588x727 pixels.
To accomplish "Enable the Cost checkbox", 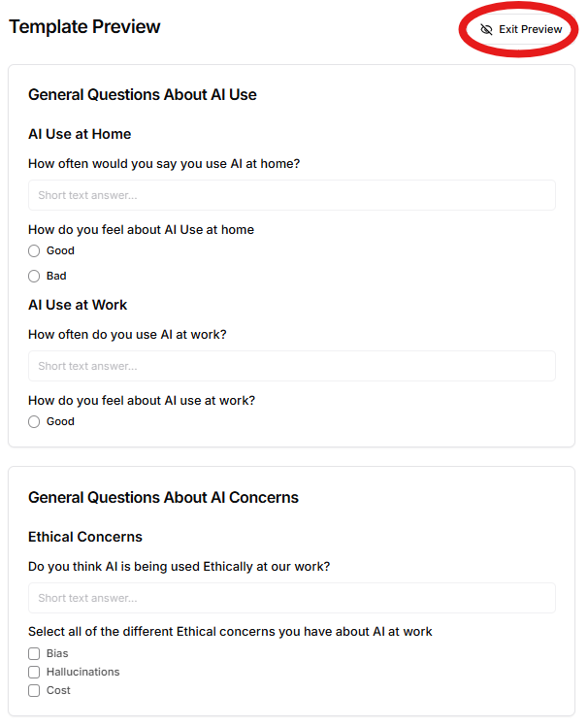I will coord(34,691).
